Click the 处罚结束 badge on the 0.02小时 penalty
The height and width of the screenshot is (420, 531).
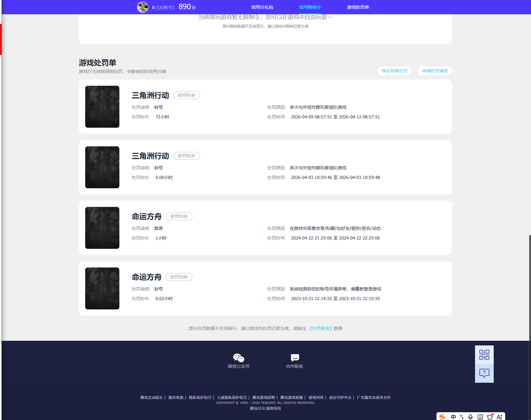179,277
